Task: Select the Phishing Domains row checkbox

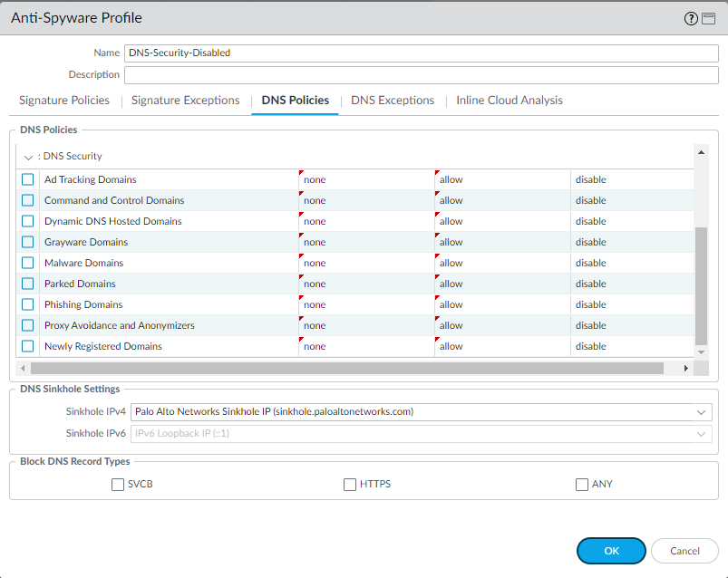Action: pos(28,304)
